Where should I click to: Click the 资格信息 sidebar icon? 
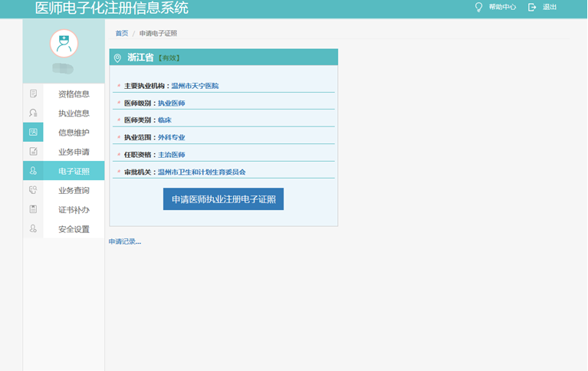point(33,94)
